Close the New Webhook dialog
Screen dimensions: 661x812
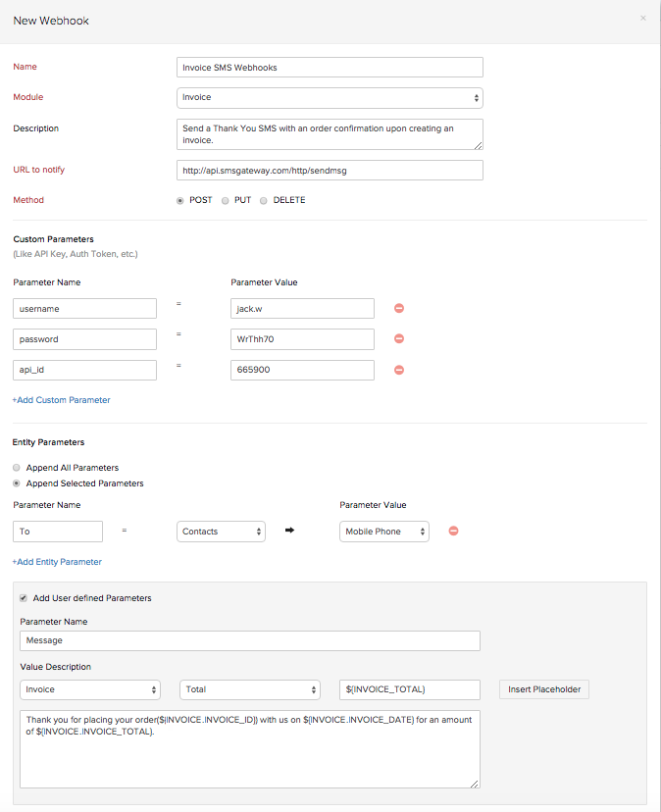(643, 18)
